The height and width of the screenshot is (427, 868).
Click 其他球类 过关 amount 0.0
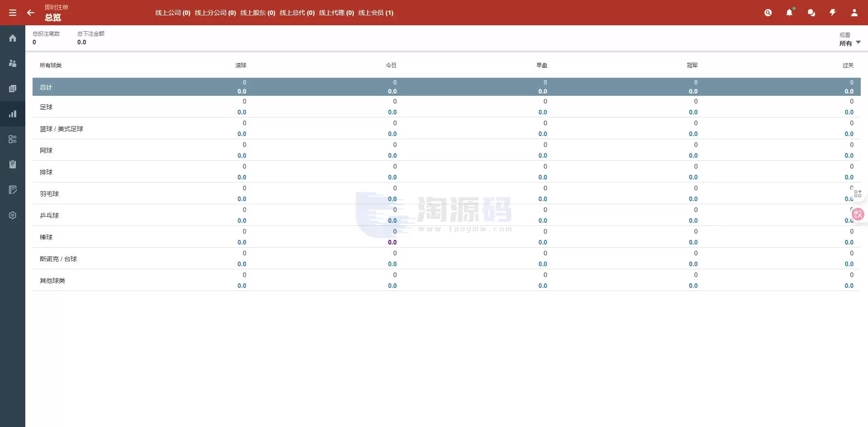(x=849, y=286)
